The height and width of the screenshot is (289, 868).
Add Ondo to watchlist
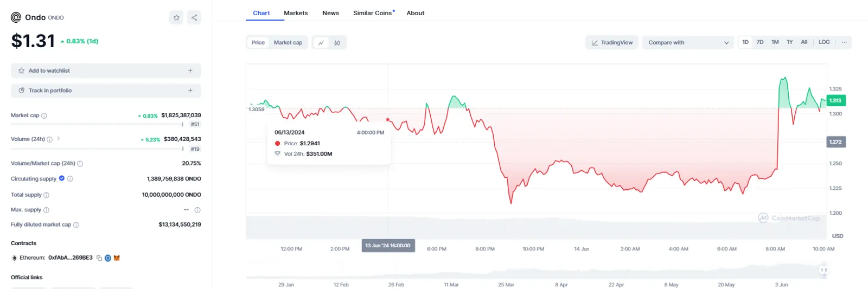[x=106, y=70]
